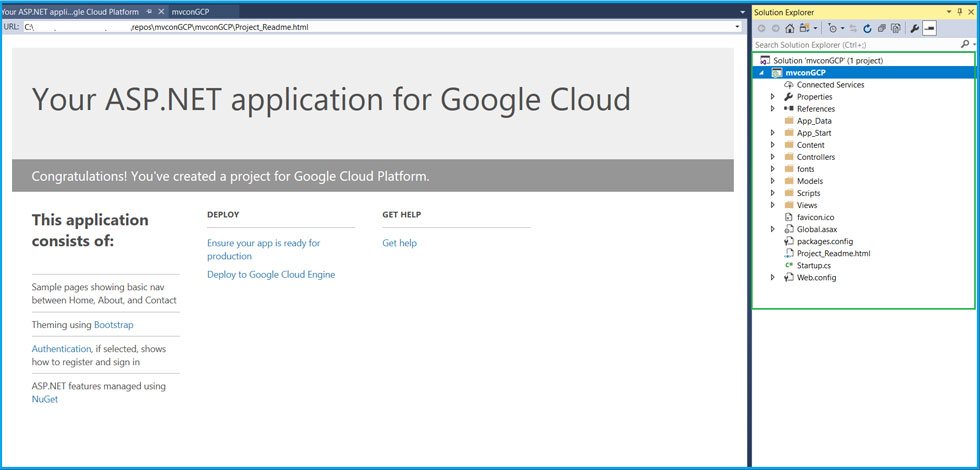Follow the Bootstrap link
The height and width of the screenshot is (470, 980).
(113, 325)
